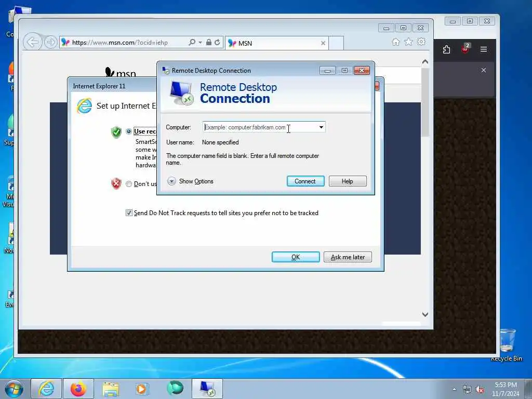Dismiss the Firefox notification bar with X

(484, 70)
